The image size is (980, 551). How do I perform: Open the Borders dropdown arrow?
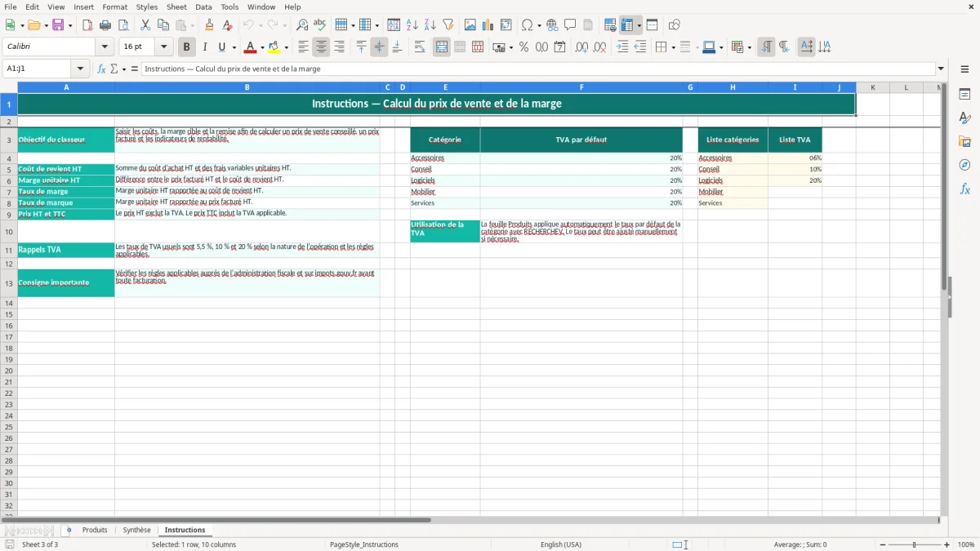673,47
